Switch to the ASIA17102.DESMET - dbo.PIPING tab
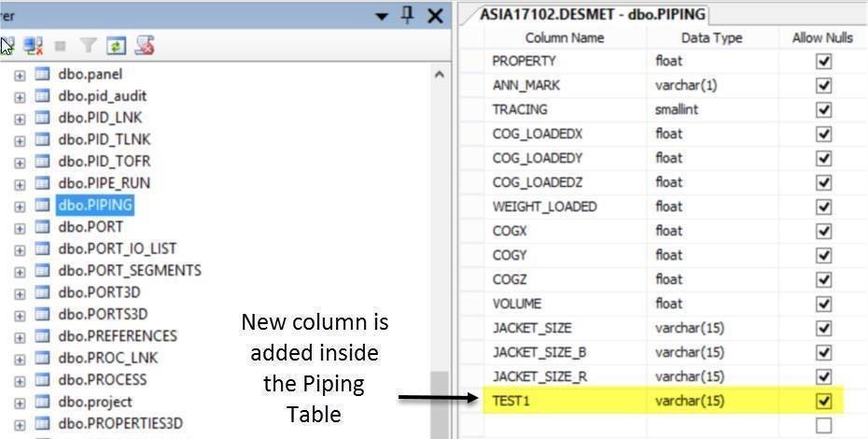Image resolution: width=868 pixels, height=439 pixels. pos(591,14)
